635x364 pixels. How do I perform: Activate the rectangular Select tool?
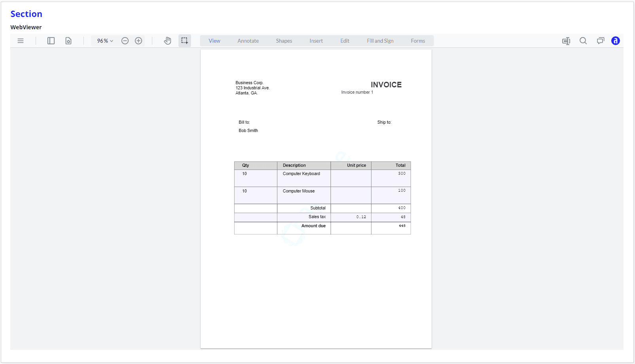(184, 41)
